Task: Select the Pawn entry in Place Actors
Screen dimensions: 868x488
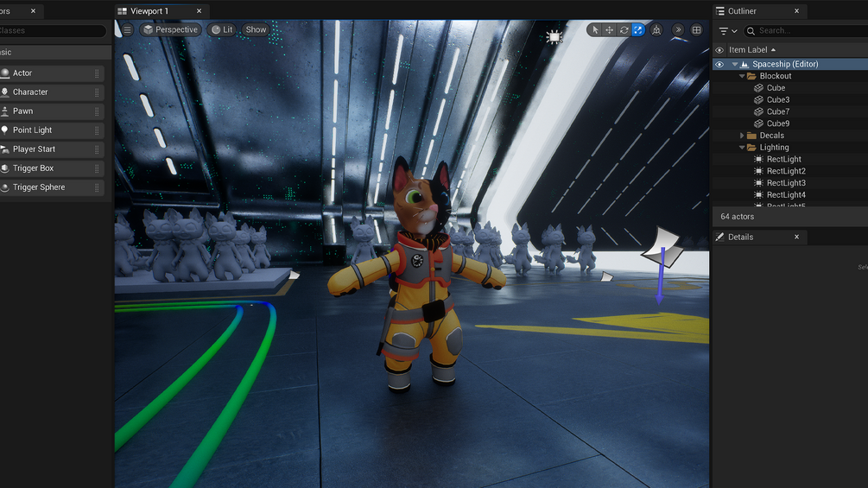Action: click(x=52, y=111)
